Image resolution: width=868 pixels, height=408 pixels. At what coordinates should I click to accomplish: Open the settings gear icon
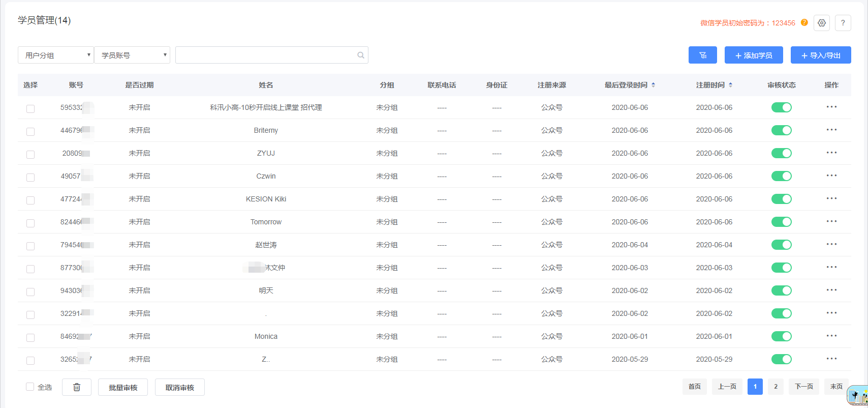(821, 23)
